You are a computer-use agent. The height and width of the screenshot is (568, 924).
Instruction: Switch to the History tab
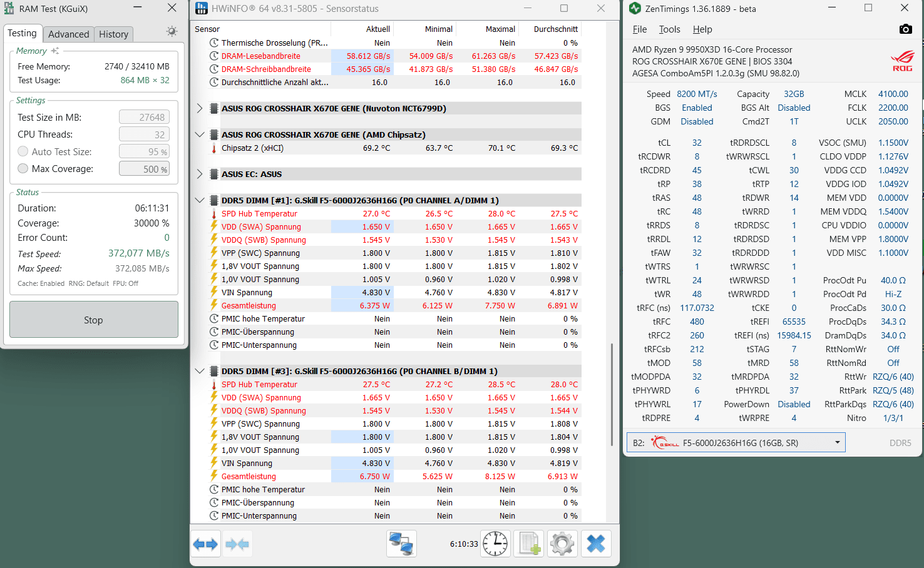(113, 34)
